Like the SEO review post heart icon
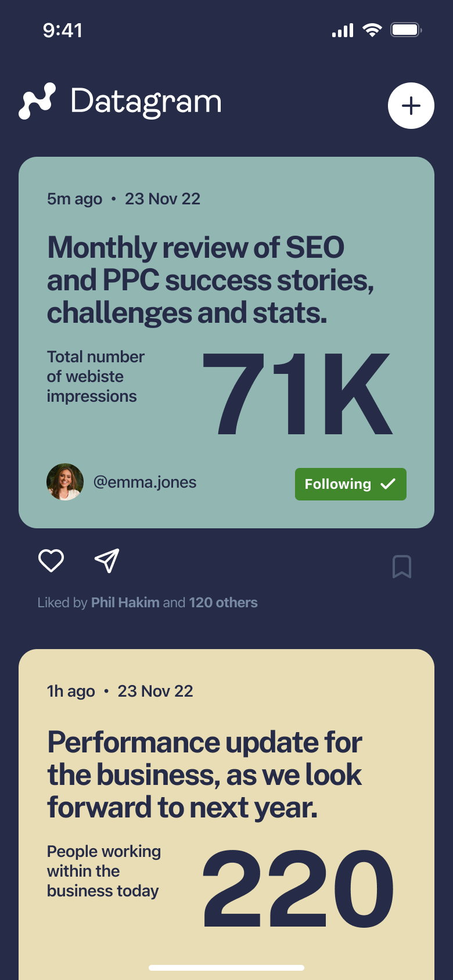The image size is (453, 980). pyautogui.click(x=51, y=561)
